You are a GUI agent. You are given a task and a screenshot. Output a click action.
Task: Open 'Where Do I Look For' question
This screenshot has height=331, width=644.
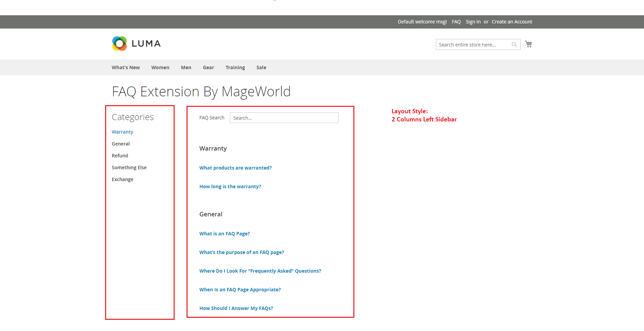click(260, 271)
